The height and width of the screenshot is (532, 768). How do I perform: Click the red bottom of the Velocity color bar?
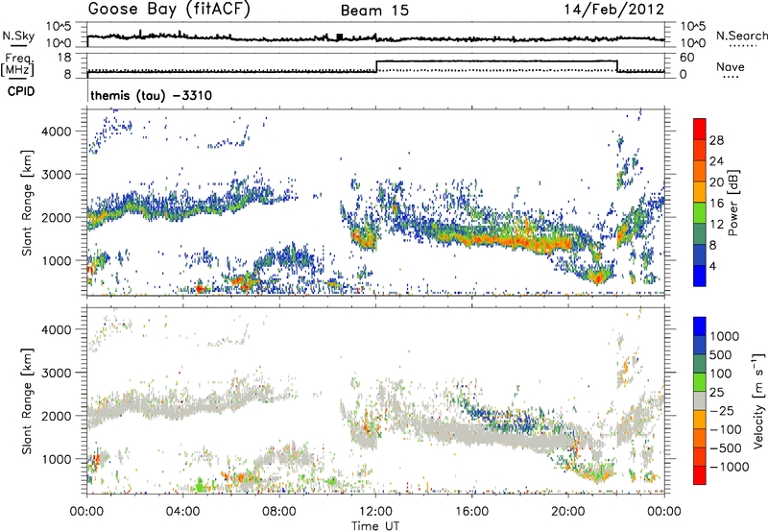coord(700,475)
